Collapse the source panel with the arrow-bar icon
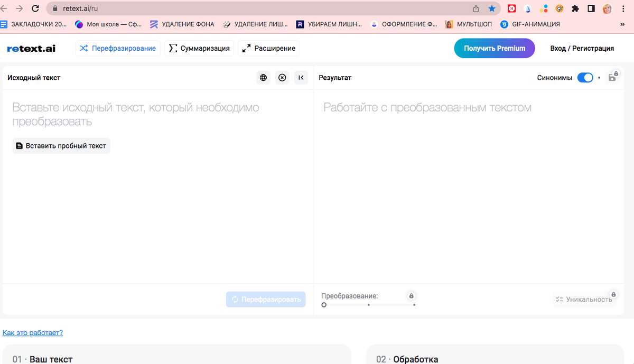634x364 pixels. 301,78
